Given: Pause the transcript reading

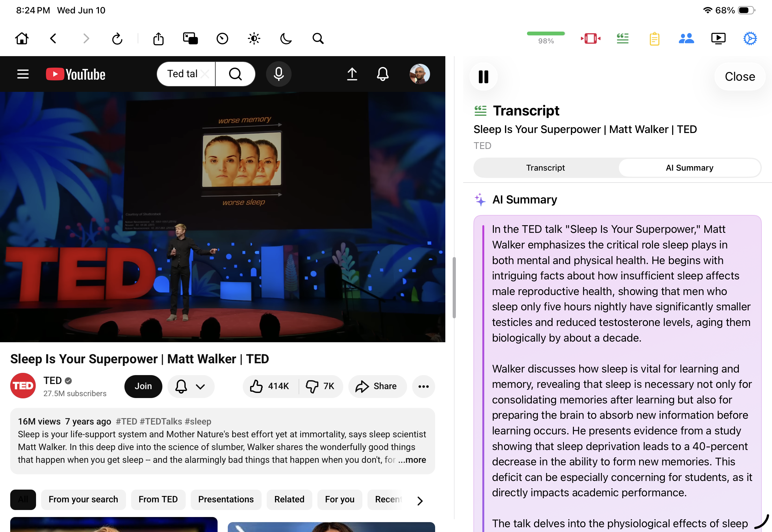Looking at the screenshot, I should [483, 77].
